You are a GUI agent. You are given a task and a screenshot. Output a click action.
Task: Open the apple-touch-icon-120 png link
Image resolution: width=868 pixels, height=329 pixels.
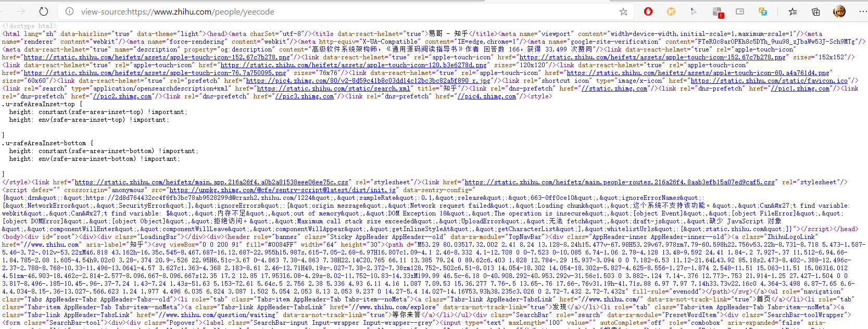(x=353, y=65)
